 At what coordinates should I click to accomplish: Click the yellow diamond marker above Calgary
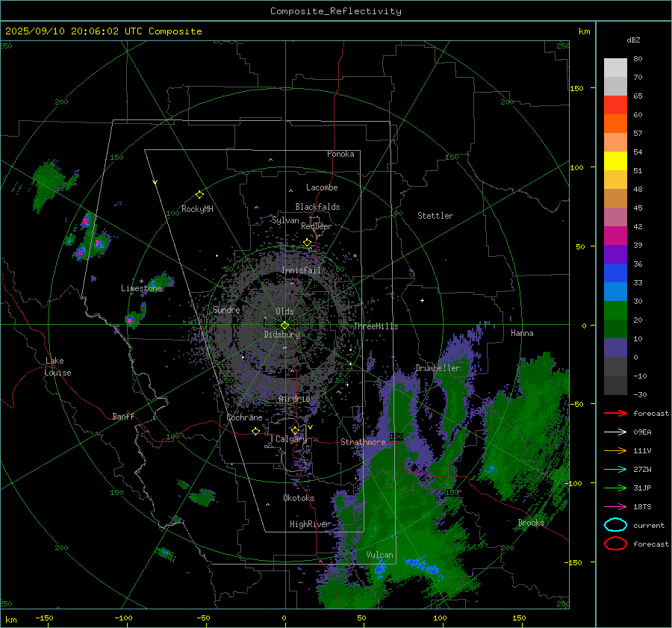tap(295, 430)
